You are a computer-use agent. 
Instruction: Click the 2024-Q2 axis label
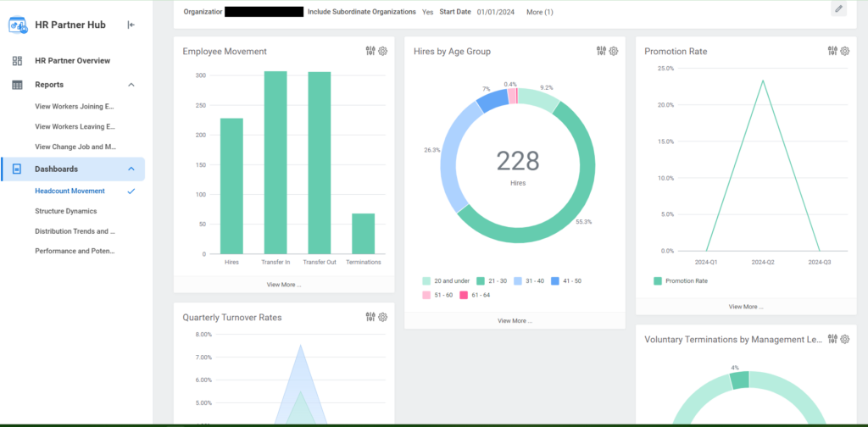763,262
